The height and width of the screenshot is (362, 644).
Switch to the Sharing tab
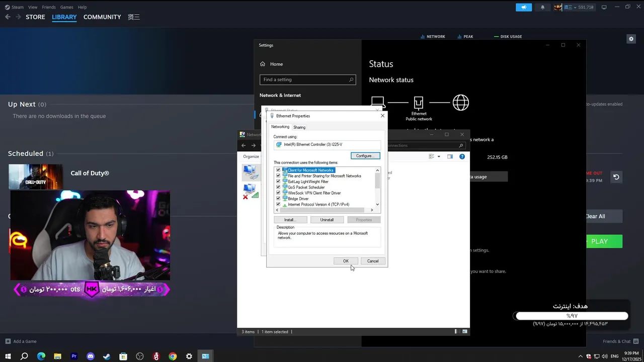tap(299, 127)
